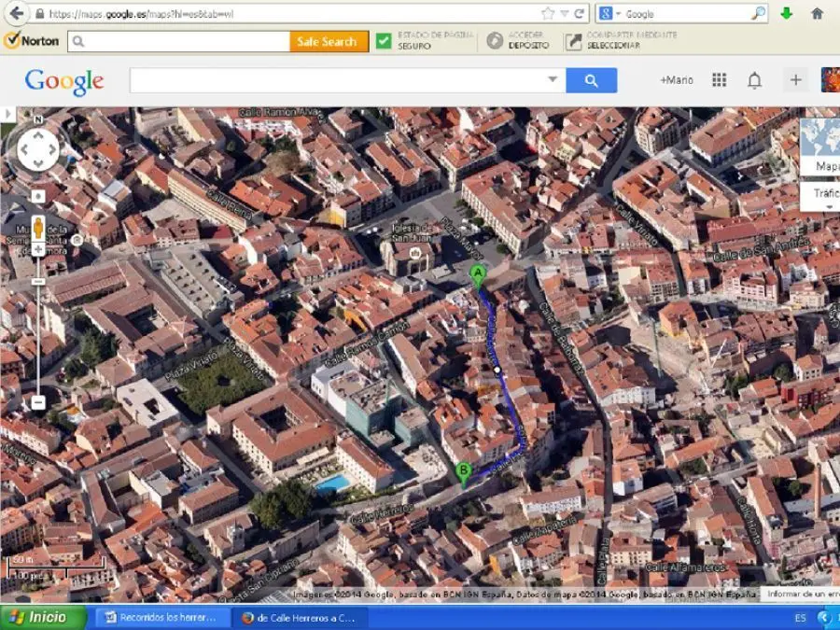Viewport: 840px width, 630px height.
Task: Select the de Calle Herreros taskbar item
Action: click(301, 618)
